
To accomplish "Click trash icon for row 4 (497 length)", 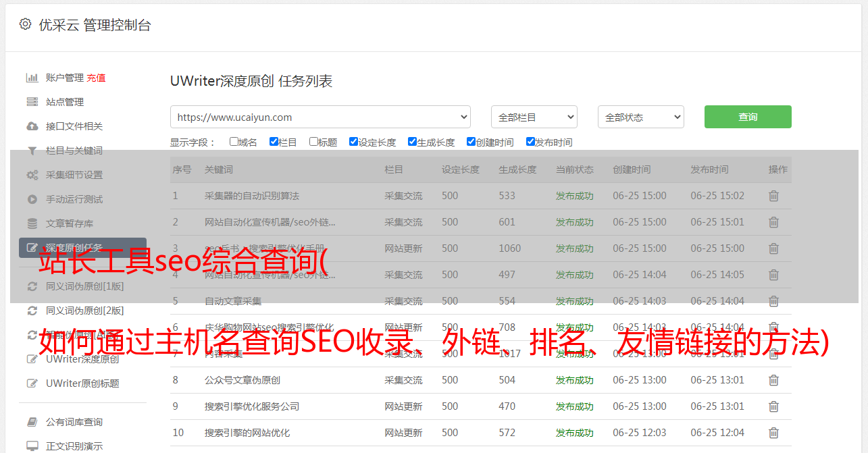I will click(x=774, y=275).
